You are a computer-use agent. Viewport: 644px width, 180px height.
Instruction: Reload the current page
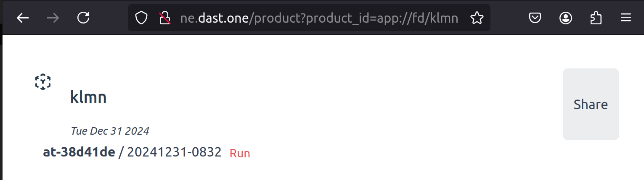tap(84, 18)
